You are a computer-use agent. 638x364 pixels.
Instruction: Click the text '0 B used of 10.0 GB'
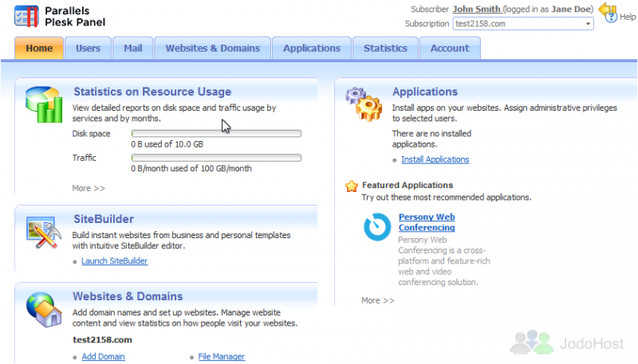click(167, 144)
